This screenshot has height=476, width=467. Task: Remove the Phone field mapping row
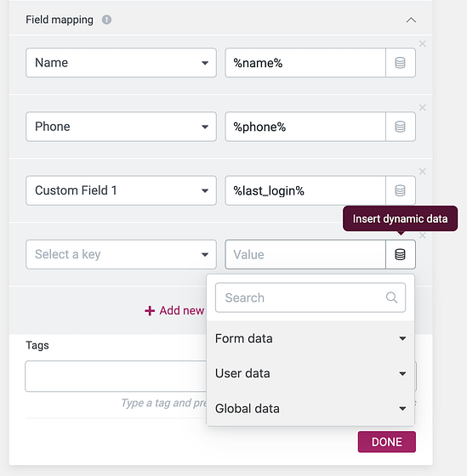tap(422, 107)
